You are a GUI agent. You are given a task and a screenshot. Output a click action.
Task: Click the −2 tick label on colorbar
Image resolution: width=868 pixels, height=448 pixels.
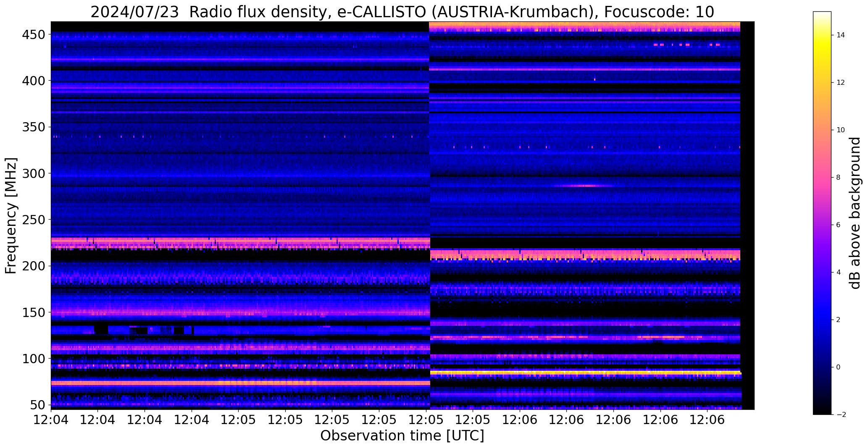[840, 415]
